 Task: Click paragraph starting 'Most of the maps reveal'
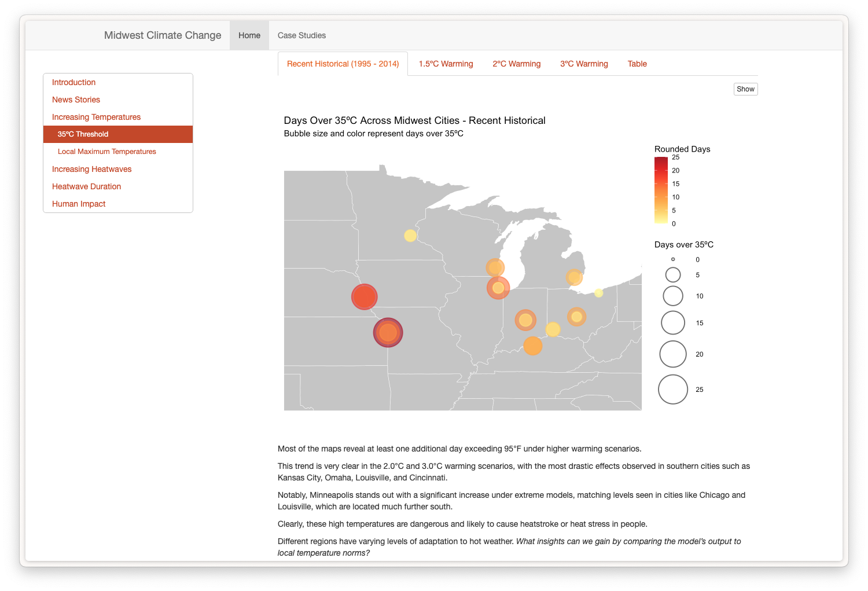459,449
